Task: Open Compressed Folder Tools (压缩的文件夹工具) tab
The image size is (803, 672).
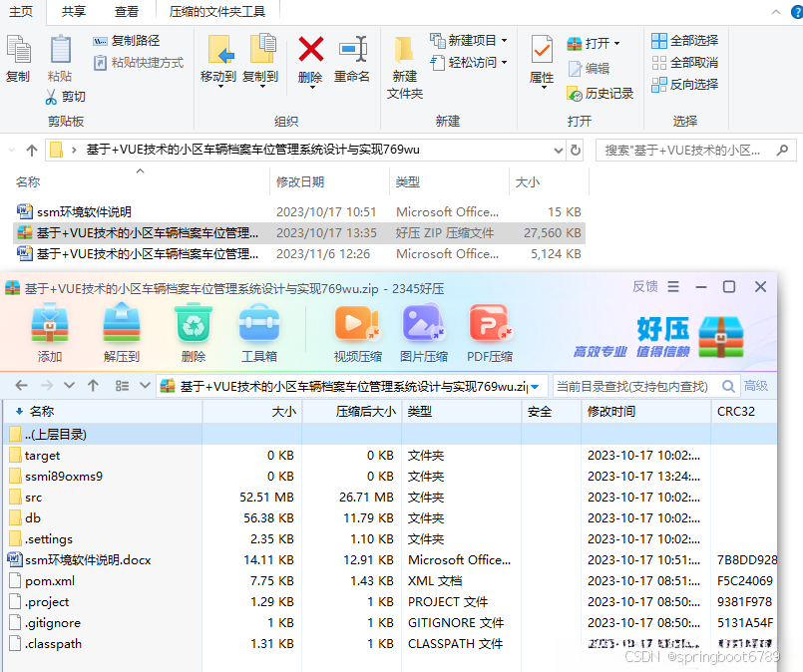Action: [x=217, y=11]
